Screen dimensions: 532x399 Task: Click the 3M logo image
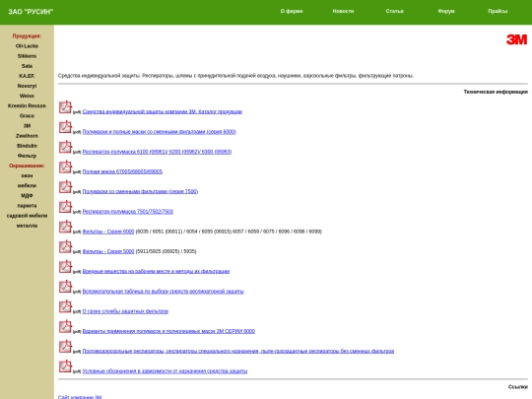click(x=517, y=39)
